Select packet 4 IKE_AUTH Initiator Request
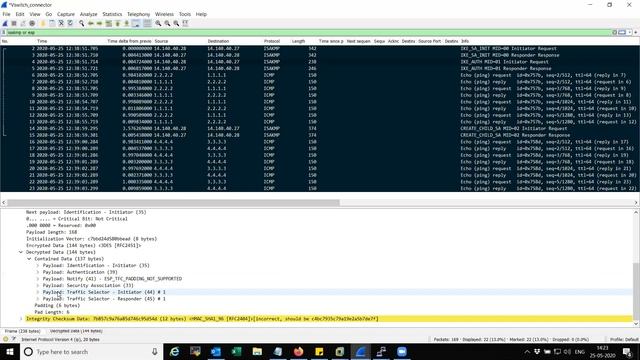Screen dimensions: 640x360 320,62
